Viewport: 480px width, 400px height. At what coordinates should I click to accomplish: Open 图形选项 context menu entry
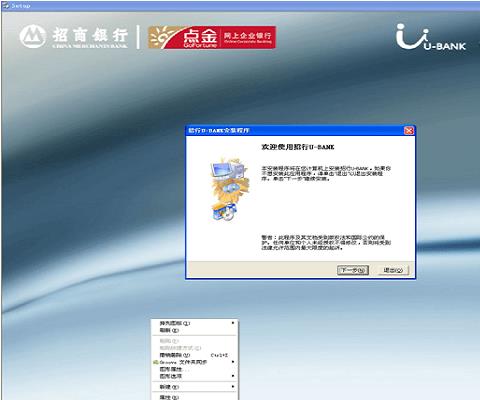195,376
